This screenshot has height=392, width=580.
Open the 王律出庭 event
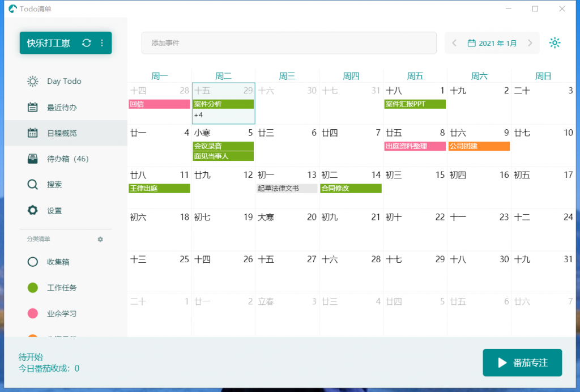coord(159,188)
